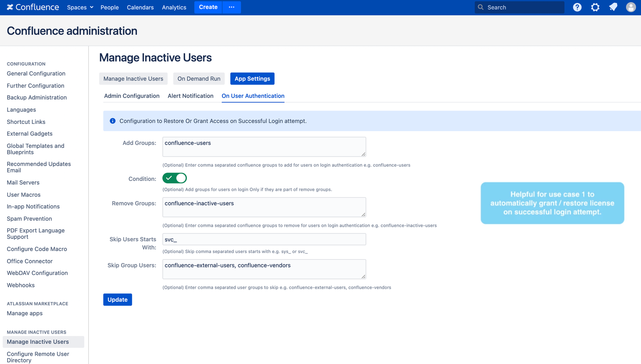Click the search magnifier icon
The width and height of the screenshot is (641, 364).
pyautogui.click(x=481, y=7)
